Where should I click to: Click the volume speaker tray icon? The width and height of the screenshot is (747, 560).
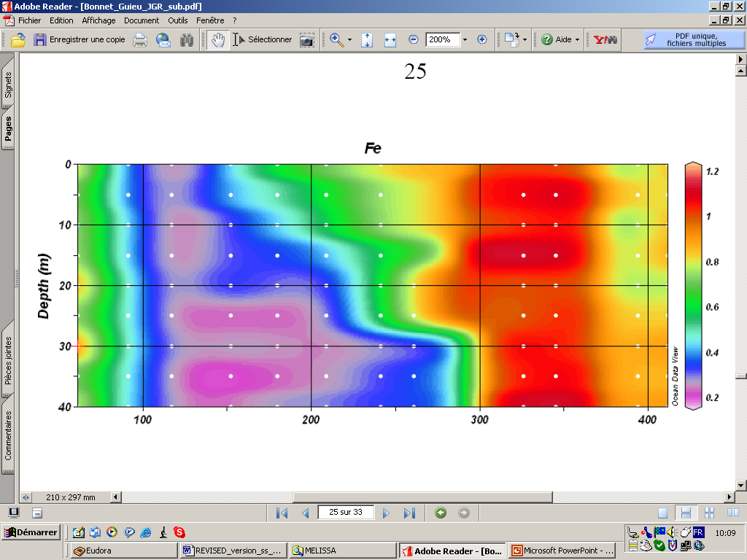(671, 532)
